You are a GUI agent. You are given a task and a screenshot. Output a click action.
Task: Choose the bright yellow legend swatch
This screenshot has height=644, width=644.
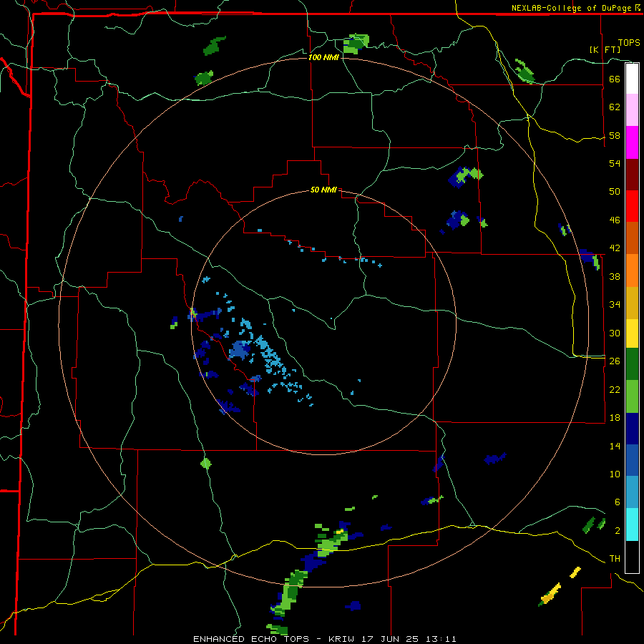click(x=632, y=333)
